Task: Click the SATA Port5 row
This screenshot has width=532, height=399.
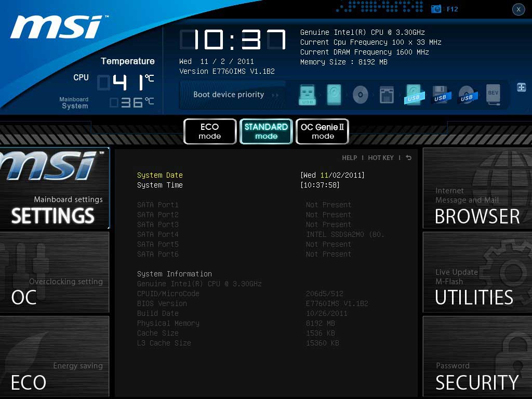Action: (x=244, y=244)
